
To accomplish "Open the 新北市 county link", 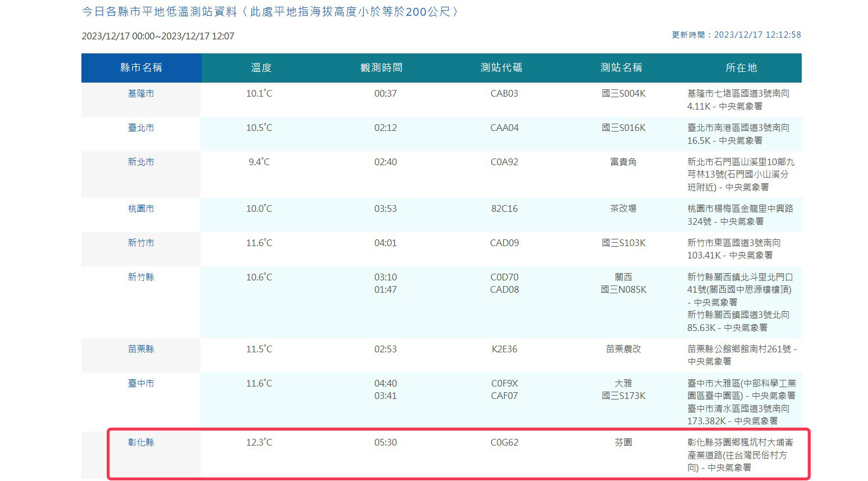I will point(141,162).
